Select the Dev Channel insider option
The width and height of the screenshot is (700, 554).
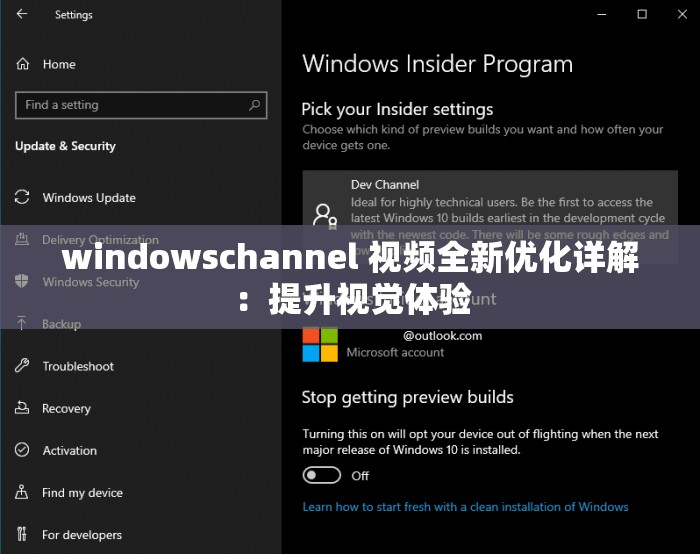490,217
